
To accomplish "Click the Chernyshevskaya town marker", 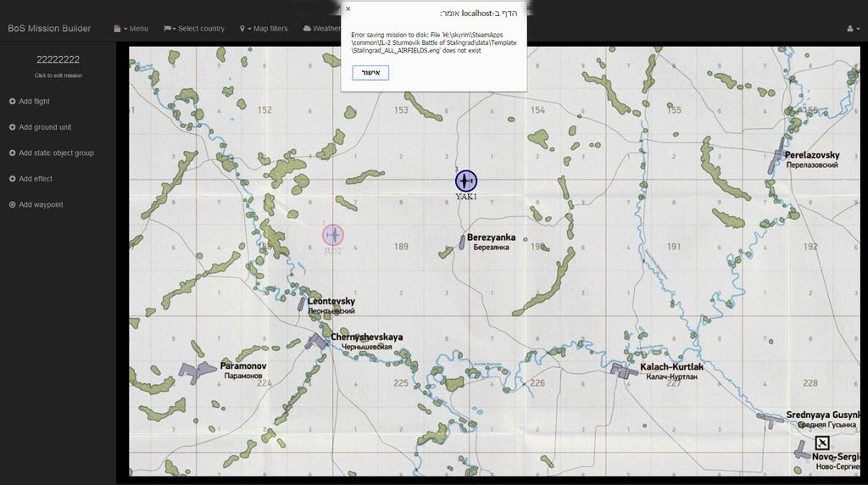I will (318, 341).
